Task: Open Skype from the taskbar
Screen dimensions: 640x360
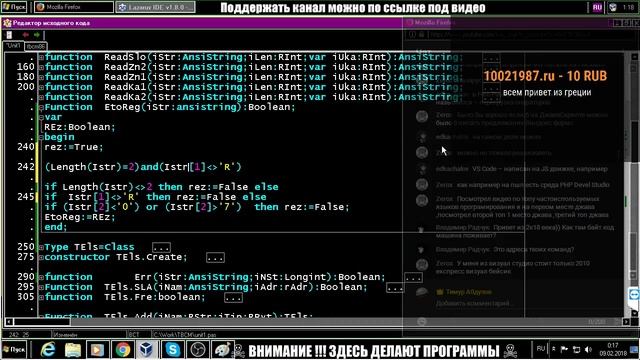Action: pyautogui.click(x=172, y=350)
